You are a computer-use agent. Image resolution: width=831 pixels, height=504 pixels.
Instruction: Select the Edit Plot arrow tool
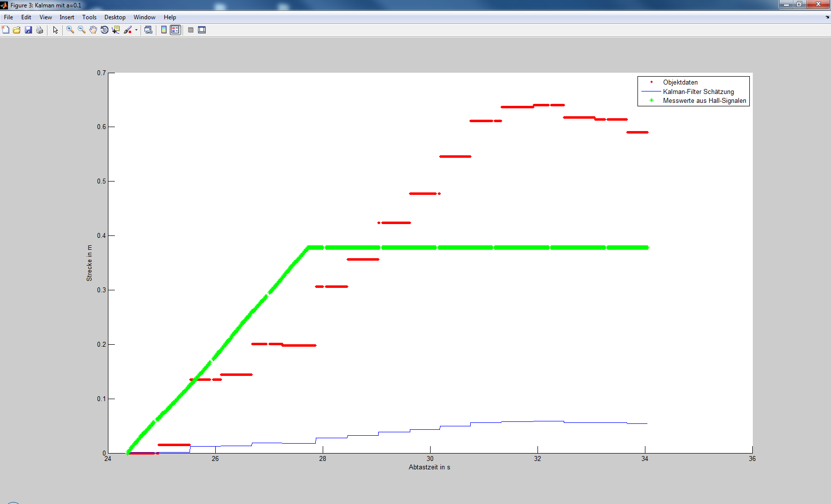pyautogui.click(x=55, y=30)
